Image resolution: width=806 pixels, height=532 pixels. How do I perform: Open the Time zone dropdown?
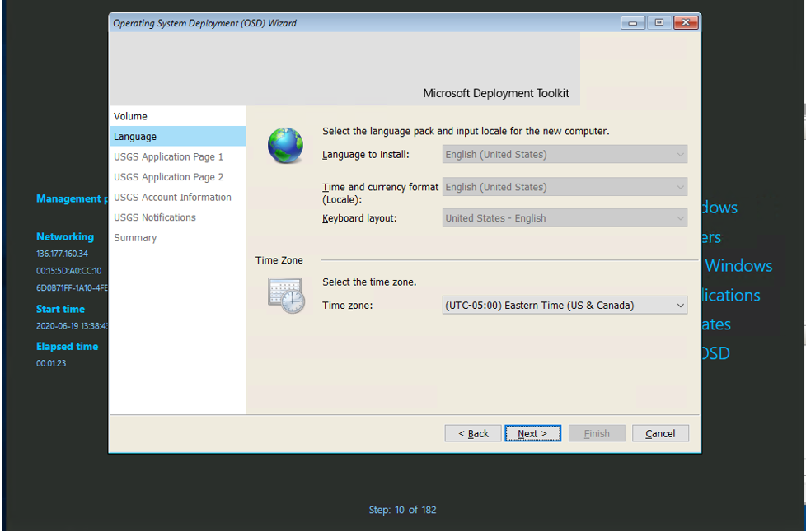coord(565,306)
